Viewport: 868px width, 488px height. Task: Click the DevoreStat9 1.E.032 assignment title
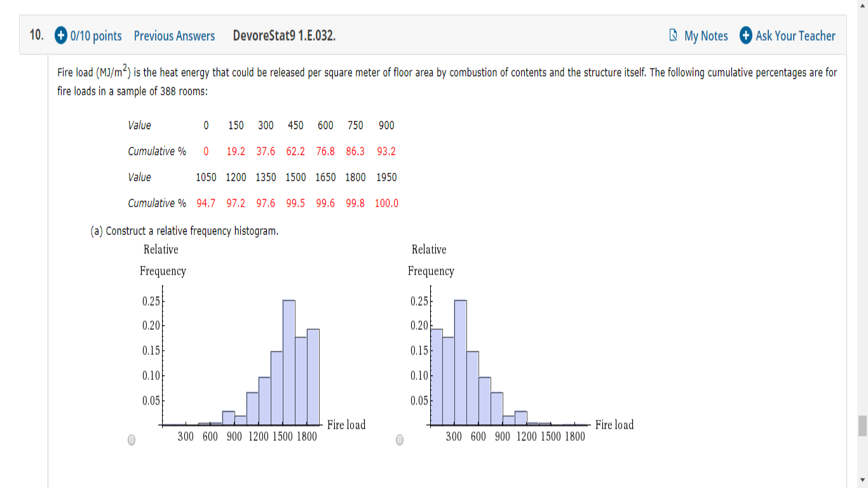284,36
